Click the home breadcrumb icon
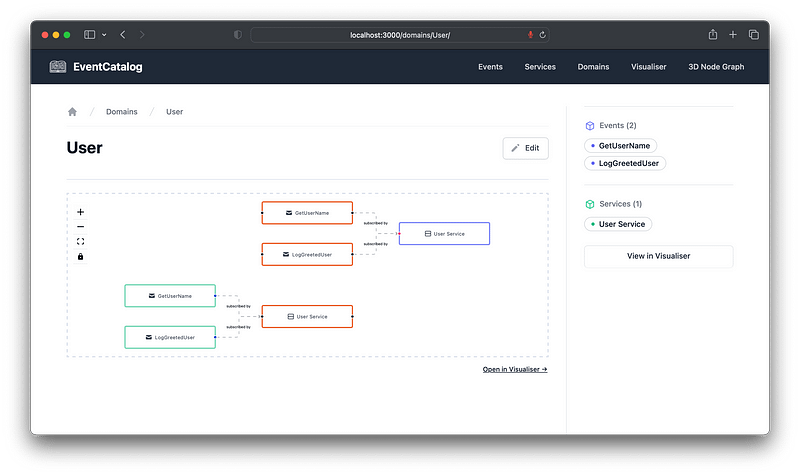This screenshot has width=800, height=475. point(72,112)
